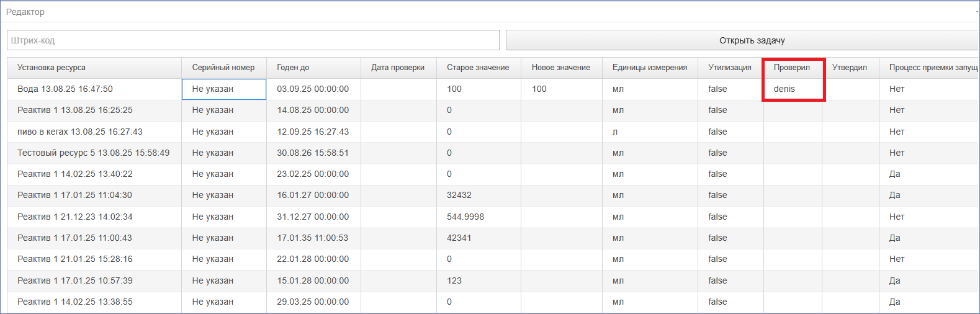Click the Открыть задачу button
This screenshot has width=980, height=314.
coord(742,40)
